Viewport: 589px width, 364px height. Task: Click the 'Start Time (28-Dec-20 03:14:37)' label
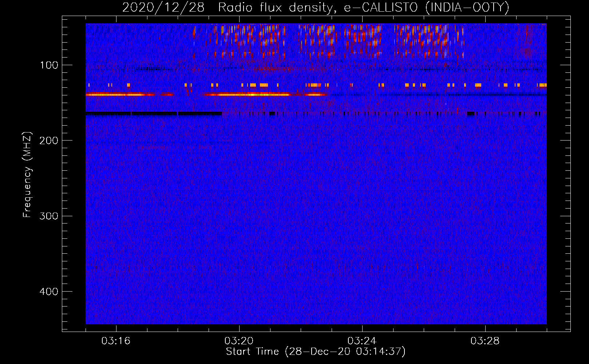tap(316, 352)
